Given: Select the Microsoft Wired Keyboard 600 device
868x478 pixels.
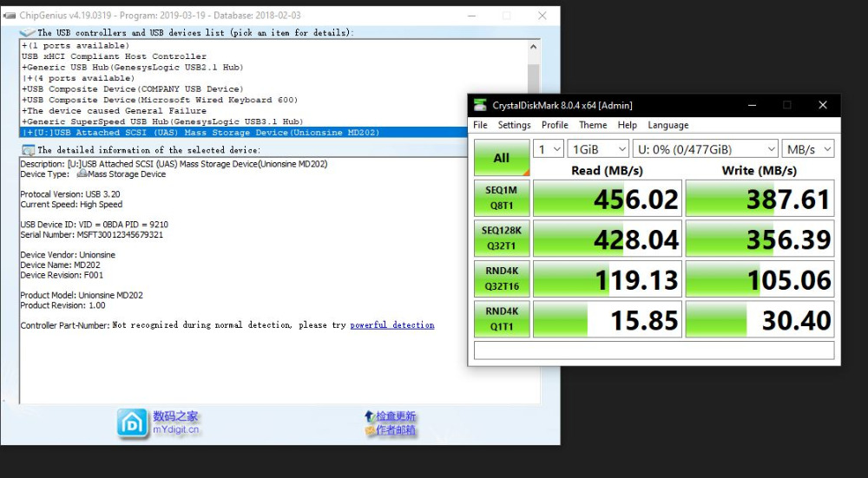Looking at the screenshot, I should point(159,100).
